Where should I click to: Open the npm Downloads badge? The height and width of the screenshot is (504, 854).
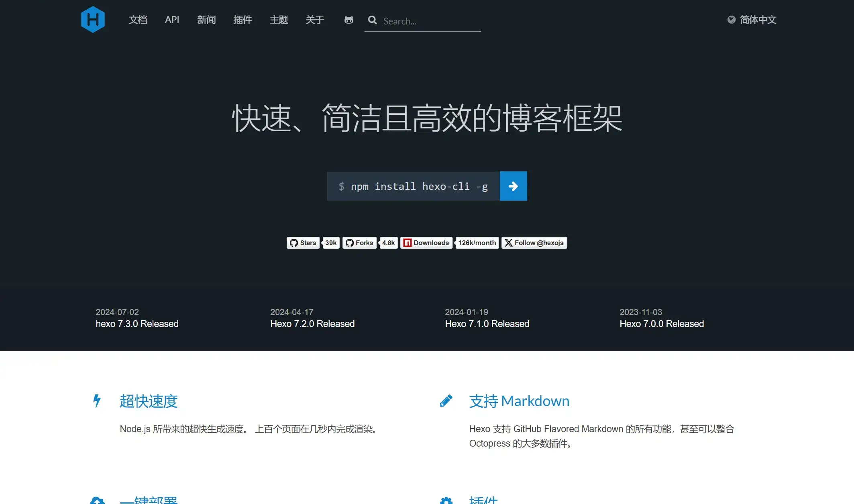click(x=426, y=243)
